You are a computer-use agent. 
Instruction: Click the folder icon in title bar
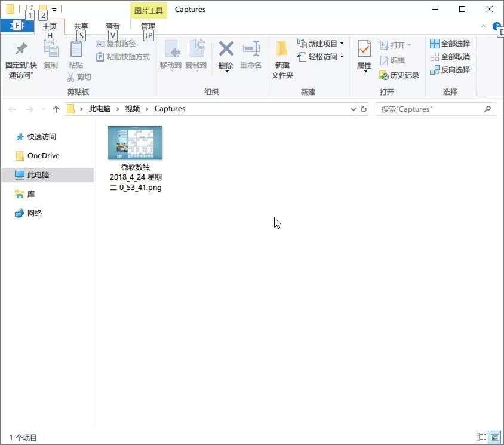point(10,9)
